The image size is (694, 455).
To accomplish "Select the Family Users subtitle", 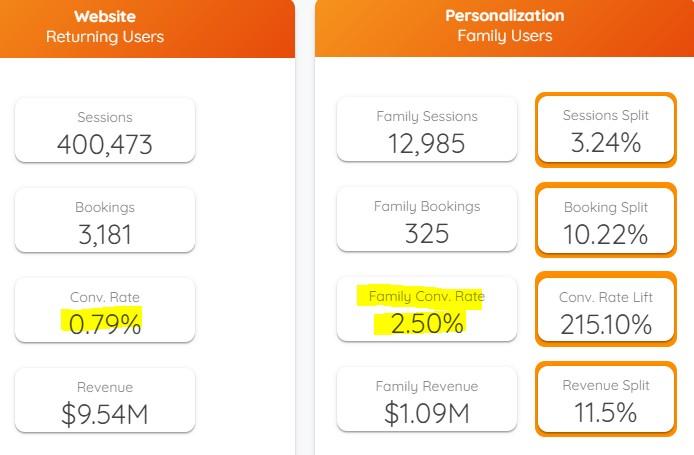I will coord(504,36).
